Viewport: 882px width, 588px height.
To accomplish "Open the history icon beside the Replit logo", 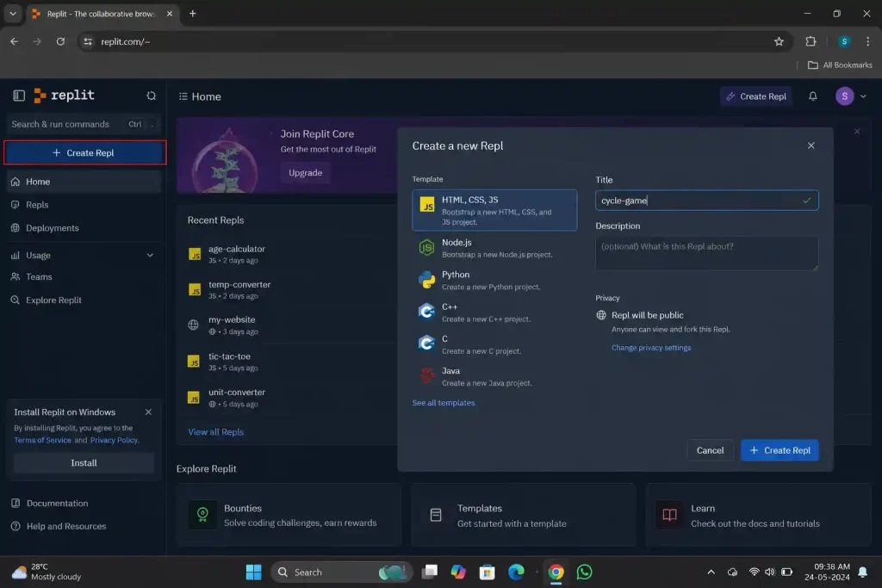I will (151, 96).
